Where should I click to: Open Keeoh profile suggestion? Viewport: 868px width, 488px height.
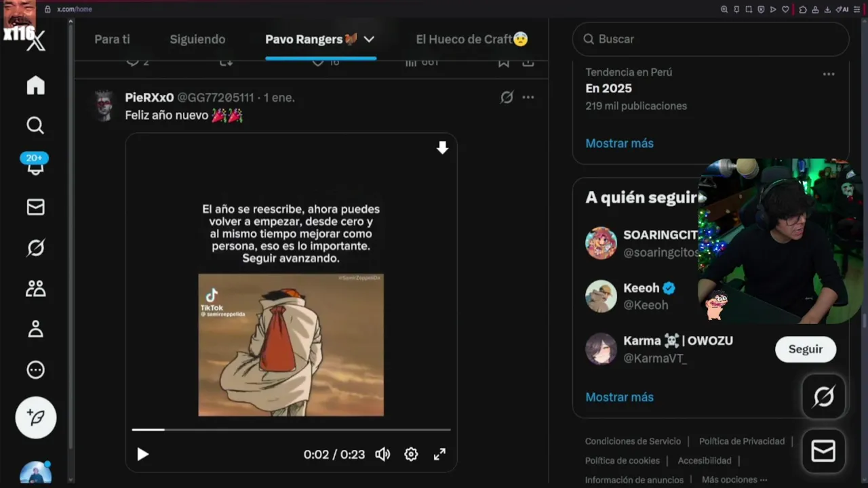tap(642, 296)
